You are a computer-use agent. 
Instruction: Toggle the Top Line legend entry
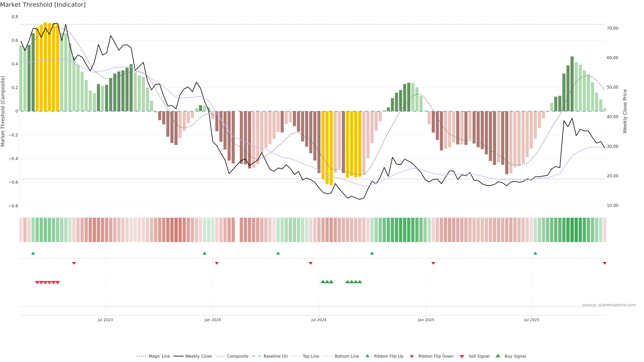pyautogui.click(x=311, y=356)
